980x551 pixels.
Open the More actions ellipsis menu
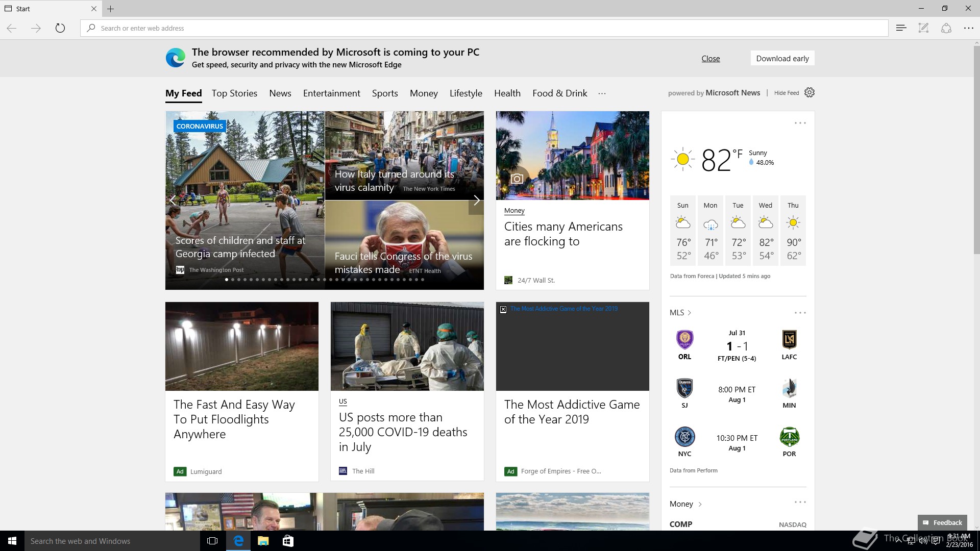point(969,28)
